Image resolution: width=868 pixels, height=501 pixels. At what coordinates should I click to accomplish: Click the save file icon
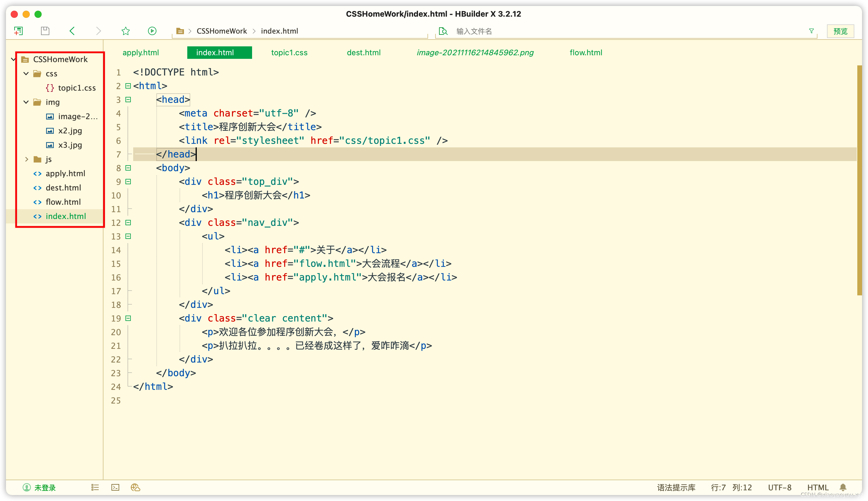click(x=45, y=31)
